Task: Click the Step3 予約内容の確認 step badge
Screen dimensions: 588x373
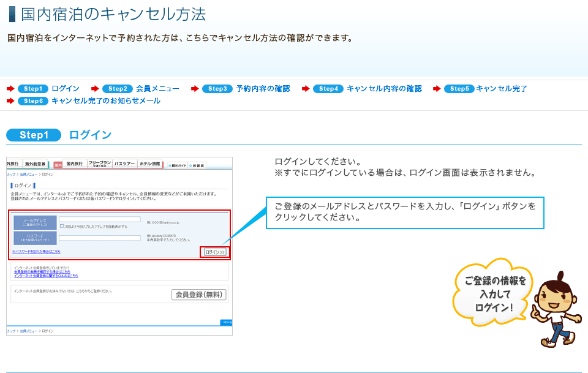Action: [218, 90]
